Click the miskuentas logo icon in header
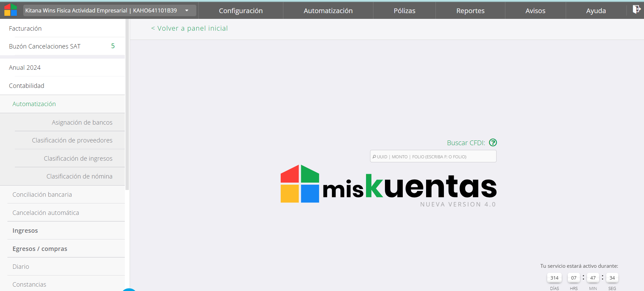This screenshot has width=644, height=291. pyautogui.click(x=10, y=10)
